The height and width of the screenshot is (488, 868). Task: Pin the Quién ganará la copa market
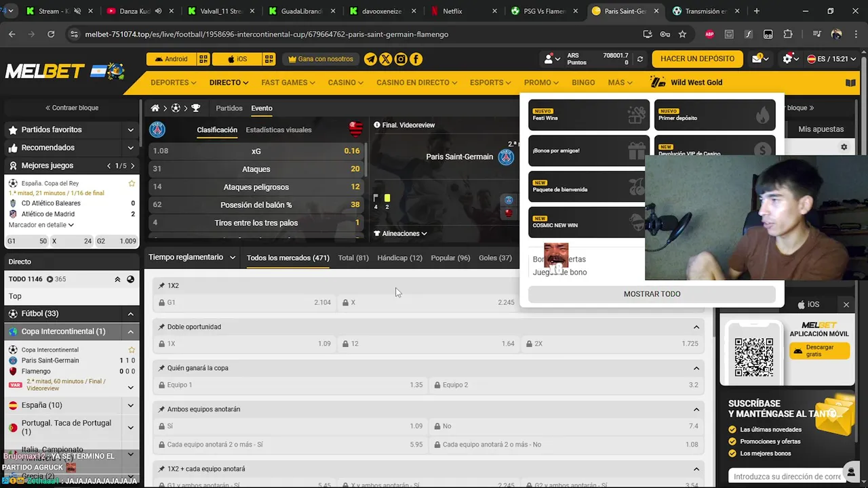161,368
